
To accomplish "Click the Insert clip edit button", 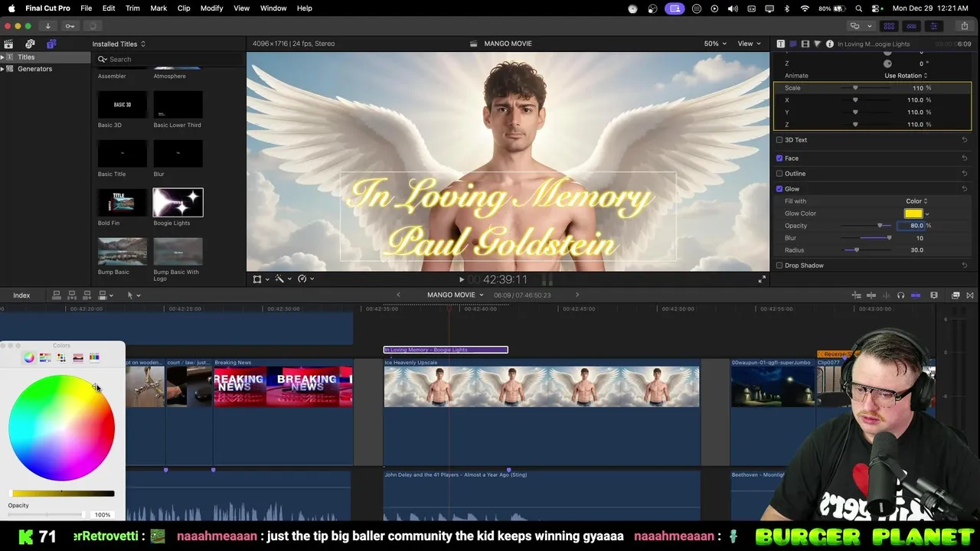I will 71,295.
